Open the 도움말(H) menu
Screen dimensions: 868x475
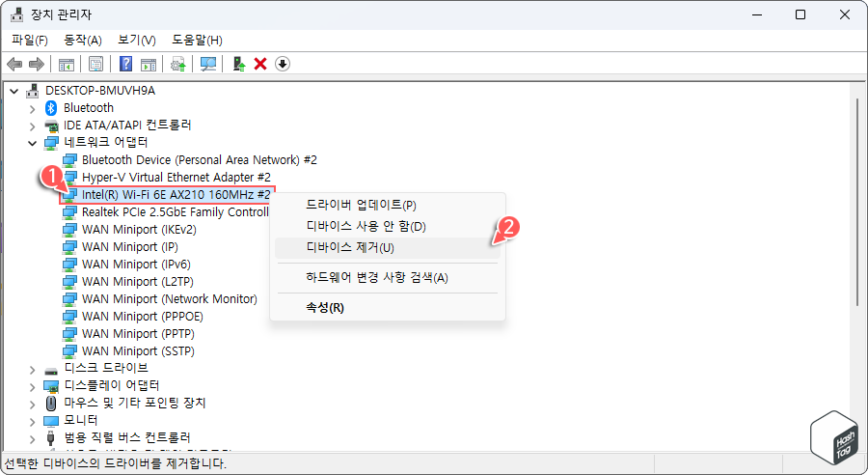coord(197,41)
